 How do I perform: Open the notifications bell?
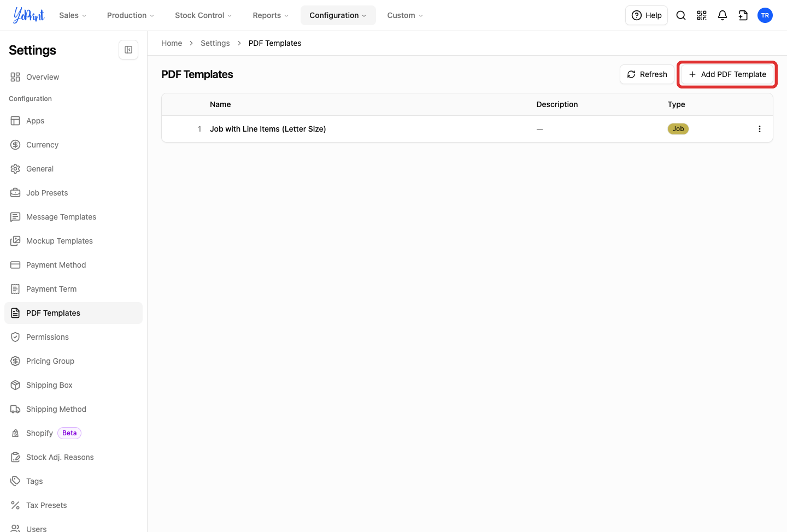723,15
